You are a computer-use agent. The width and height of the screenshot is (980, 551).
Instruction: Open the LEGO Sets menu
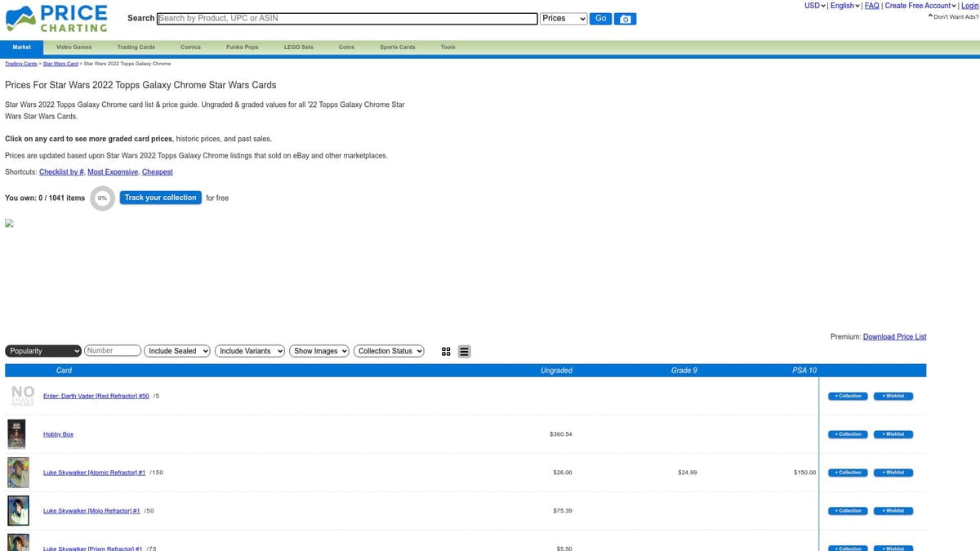[x=298, y=47]
